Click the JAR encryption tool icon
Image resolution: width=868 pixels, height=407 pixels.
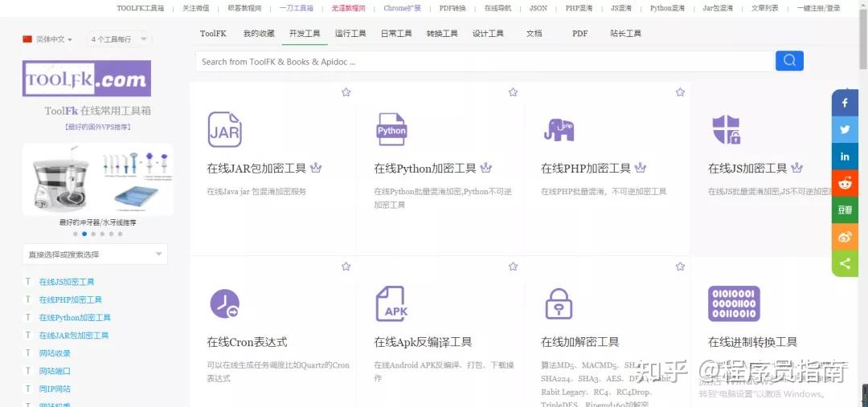pyautogui.click(x=224, y=130)
